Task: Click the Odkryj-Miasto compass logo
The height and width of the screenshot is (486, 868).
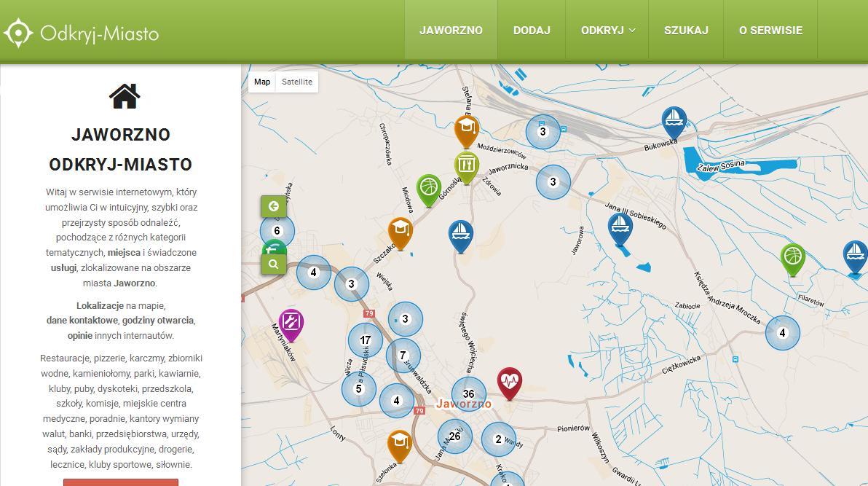Action: tap(18, 33)
